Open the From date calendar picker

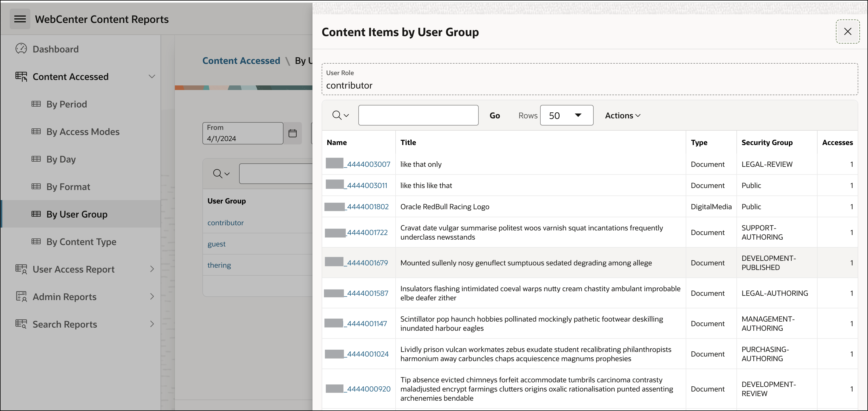[292, 133]
